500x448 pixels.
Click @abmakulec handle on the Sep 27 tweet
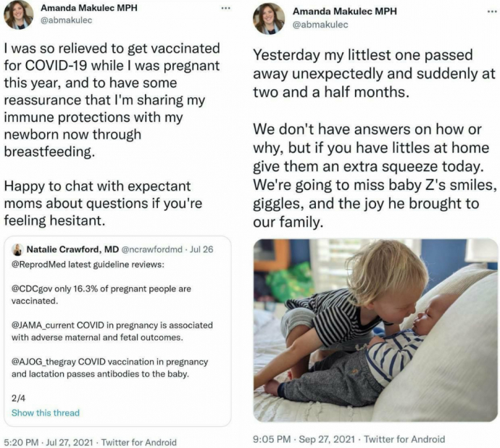tap(320, 25)
